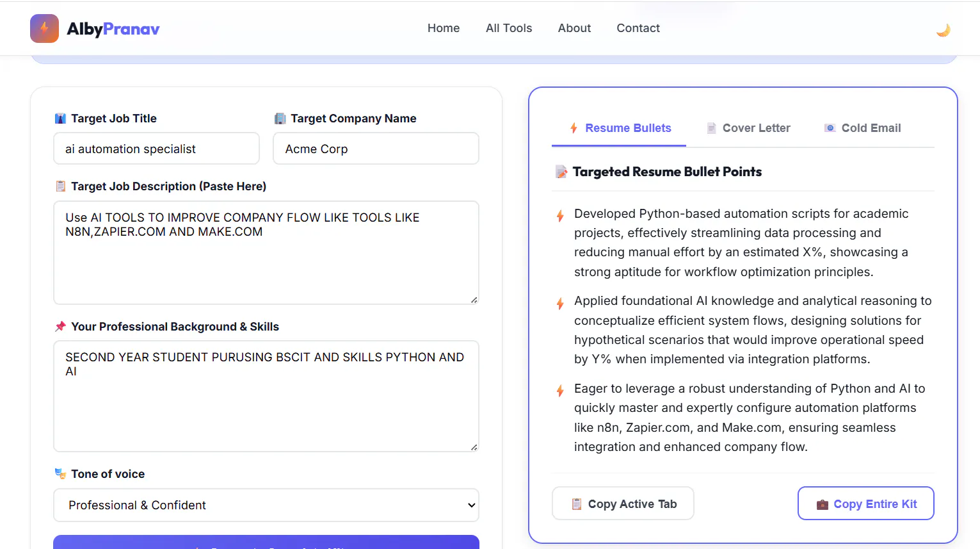Viewport: 980px width, 549px height.
Task: Click the job description resize handle
Action: 474,300
